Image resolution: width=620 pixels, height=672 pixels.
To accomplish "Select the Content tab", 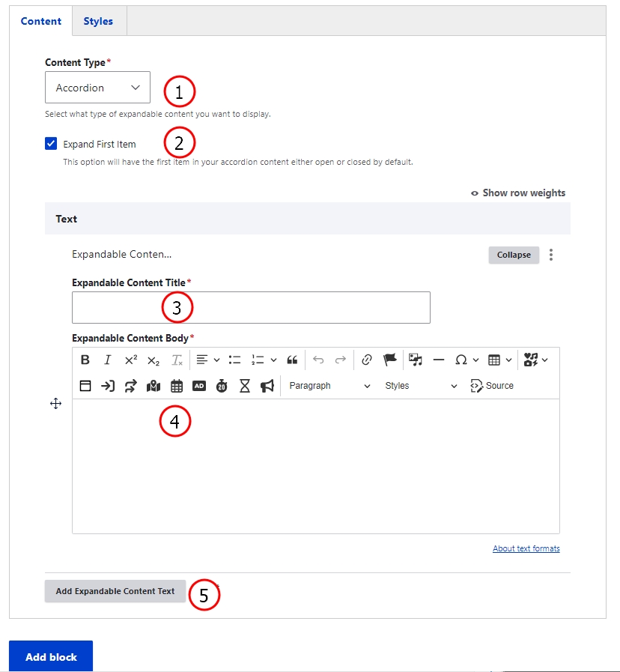I will pos(40,21).
